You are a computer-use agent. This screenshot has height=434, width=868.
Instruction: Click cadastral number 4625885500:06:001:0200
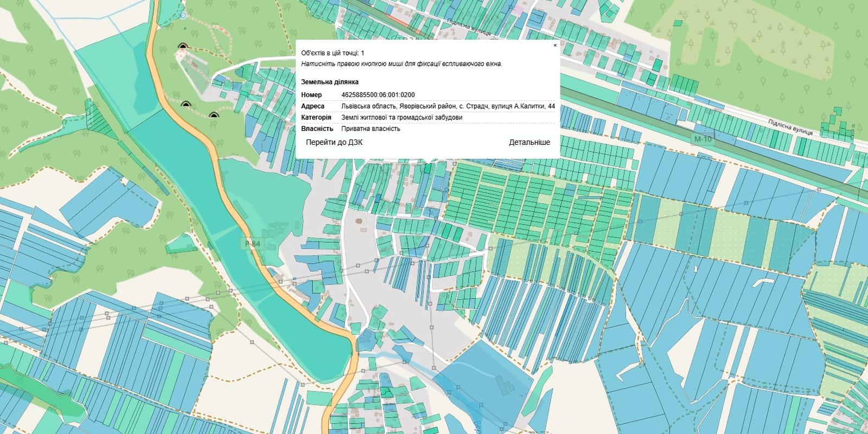point(378,95)
